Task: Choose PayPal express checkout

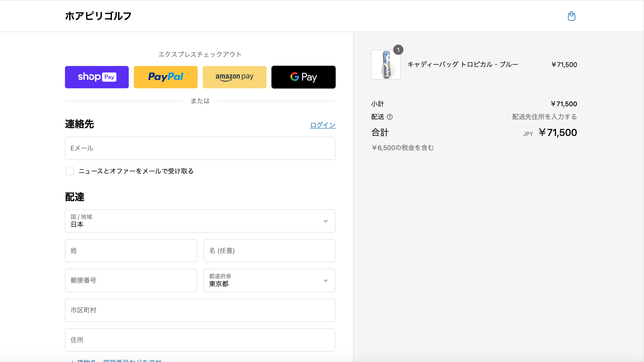Action: (x=165, y=77)
